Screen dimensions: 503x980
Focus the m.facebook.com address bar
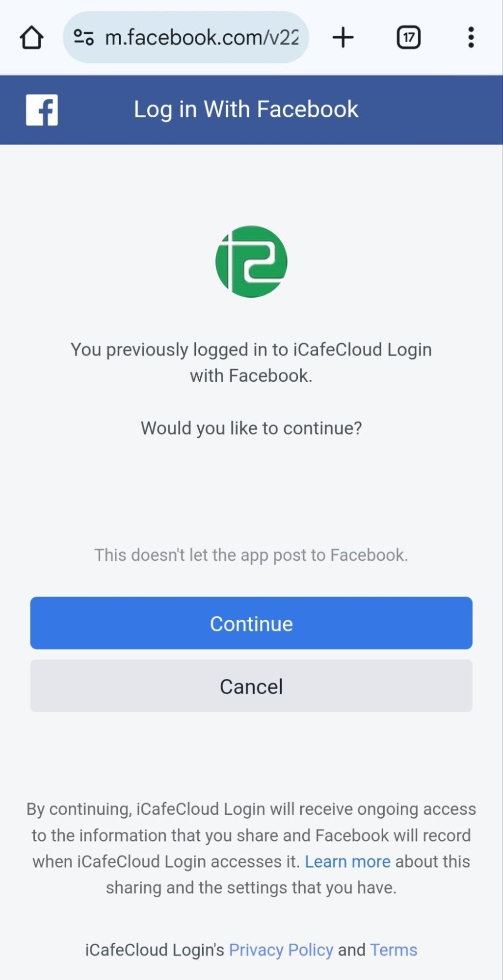tap(201, 38)
